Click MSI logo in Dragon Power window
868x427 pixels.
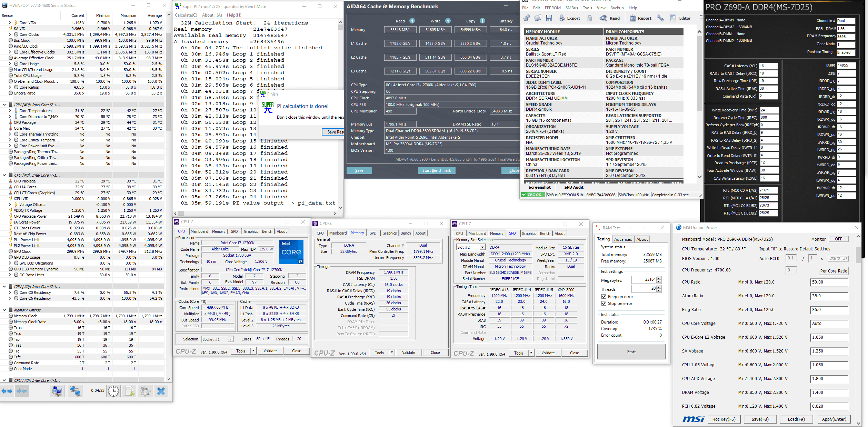694,419
